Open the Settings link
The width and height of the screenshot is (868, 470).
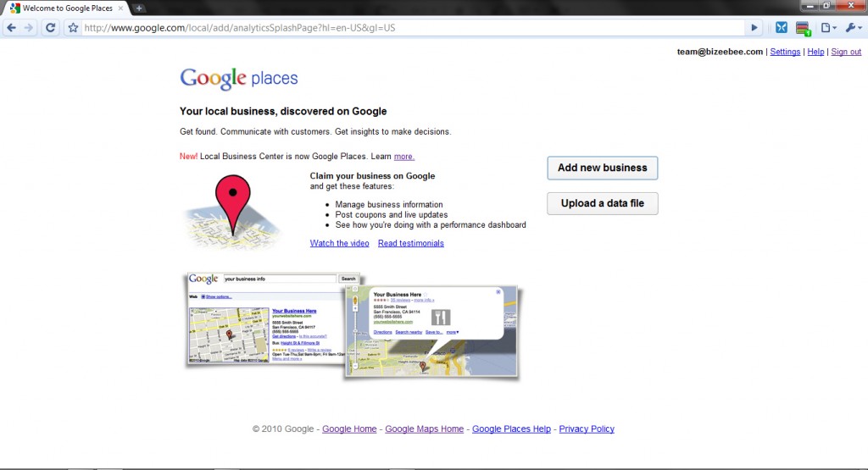coord(785,52)
